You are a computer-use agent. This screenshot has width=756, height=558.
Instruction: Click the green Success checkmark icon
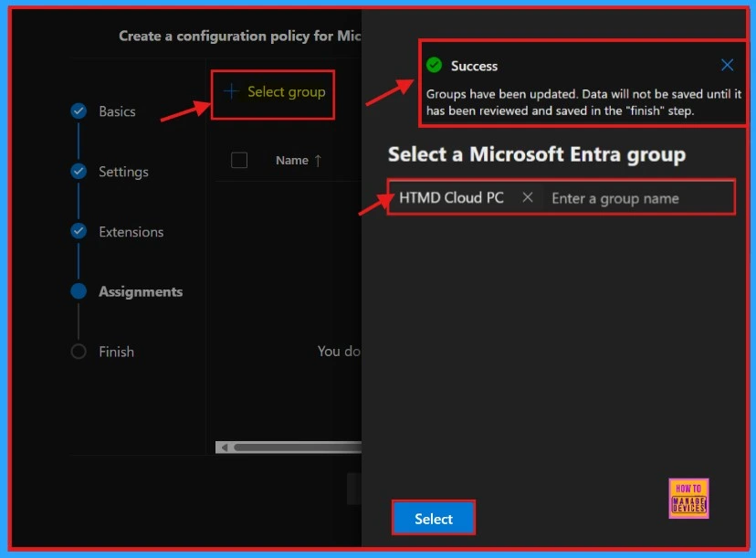point(434,65)
